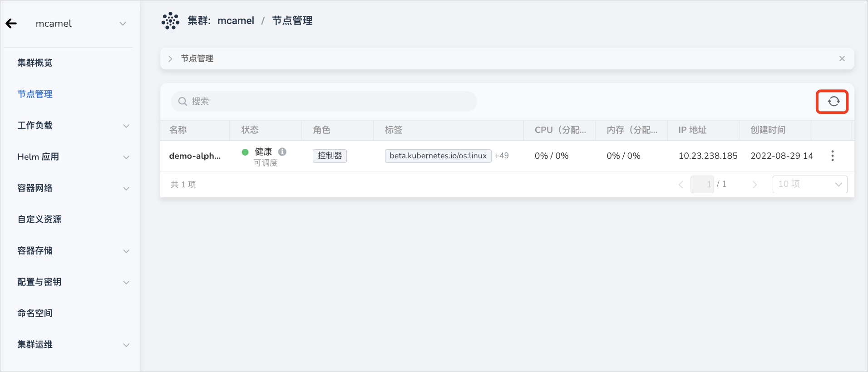Select 节点管理 in the sidebar

(35, 94)
